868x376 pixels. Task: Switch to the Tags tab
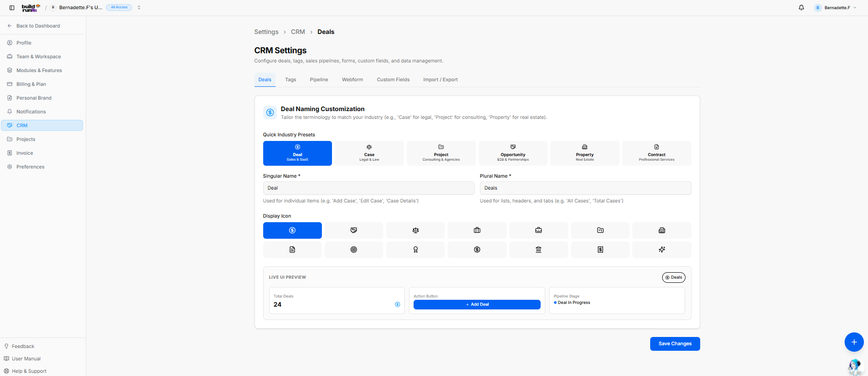pyautogui.click(x=290, y=80)
